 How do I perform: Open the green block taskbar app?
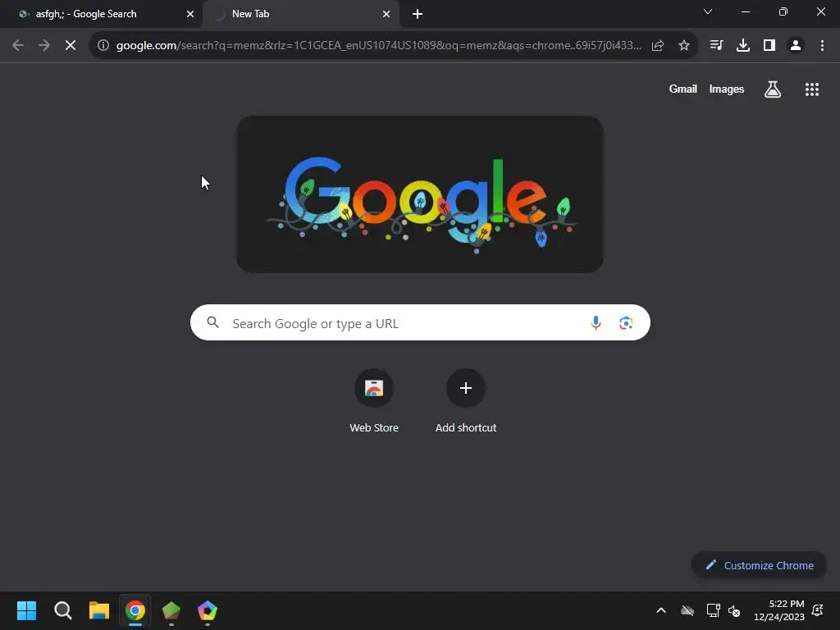click(171, 610)
